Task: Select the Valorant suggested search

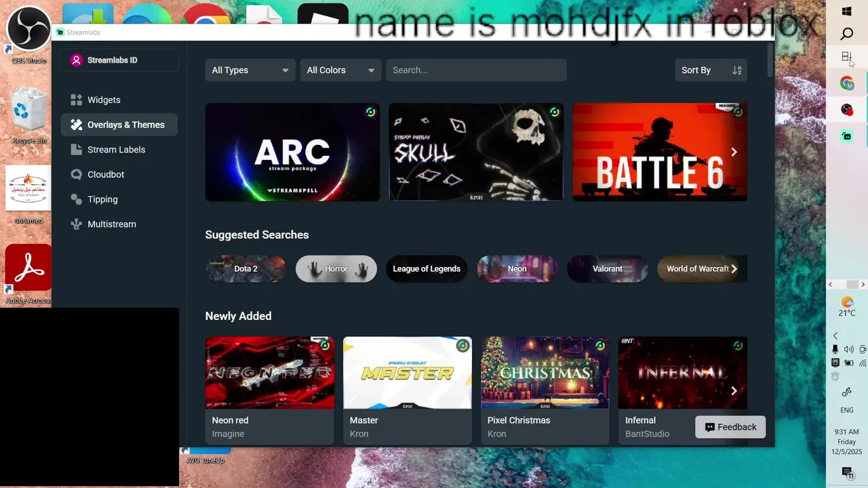Action: click(608, 269)
